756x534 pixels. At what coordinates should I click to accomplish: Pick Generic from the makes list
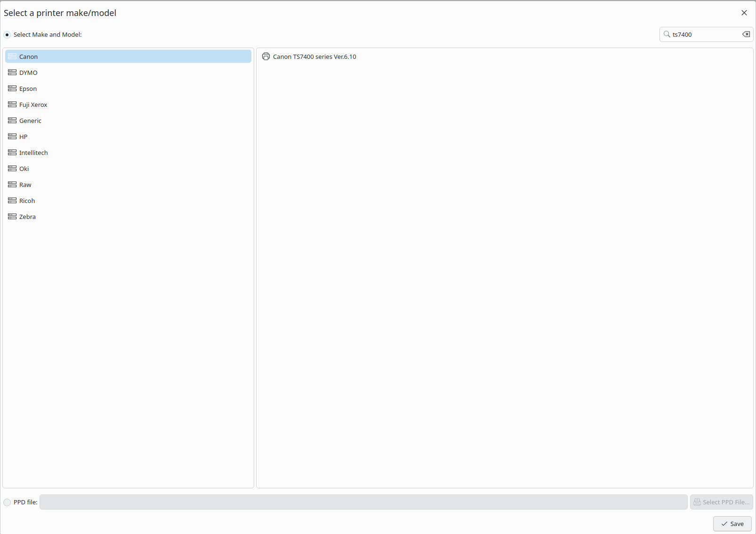[x=31, y=121]
